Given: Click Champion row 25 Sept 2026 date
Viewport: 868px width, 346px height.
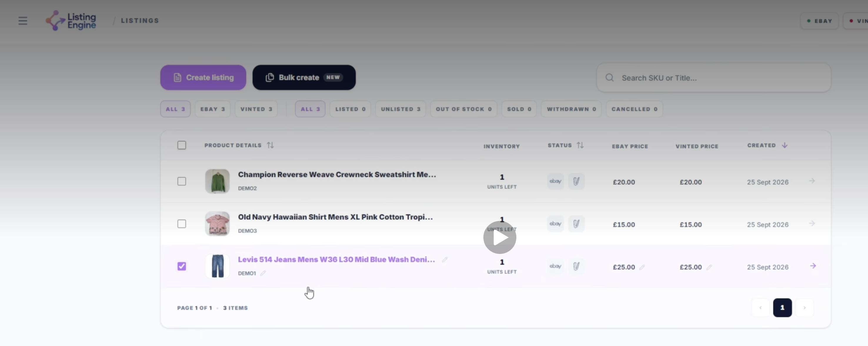Looking at the screenshot, I should click(768, 182).
